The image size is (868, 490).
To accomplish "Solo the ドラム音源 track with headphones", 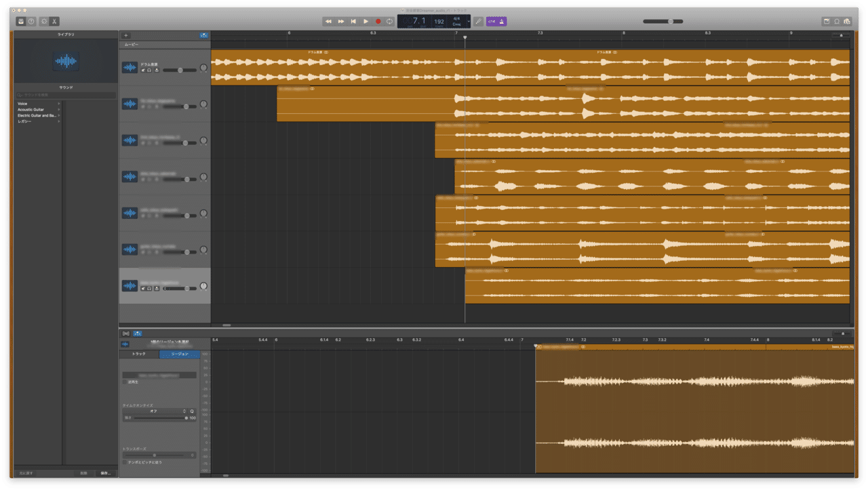I will pyautogui.click(x=150, y=70).
